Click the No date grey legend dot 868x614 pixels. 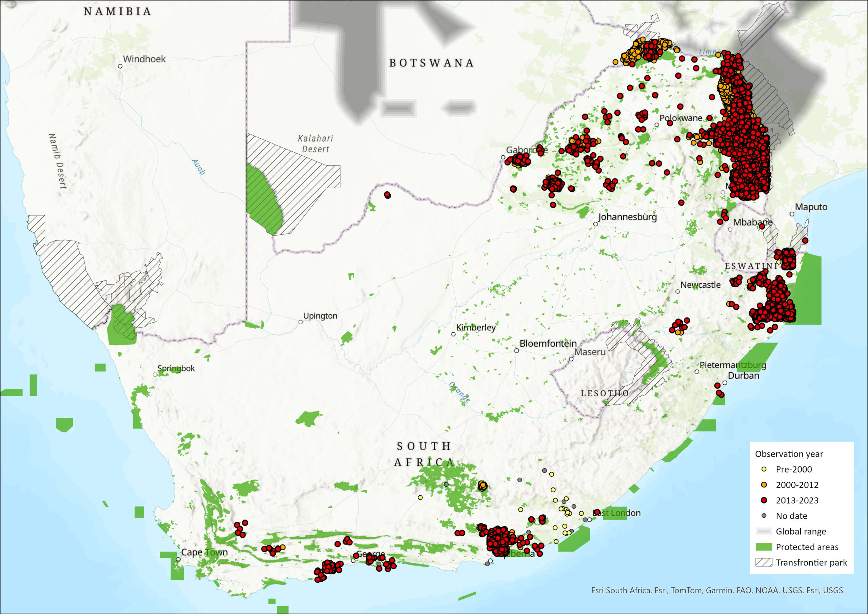point(764,516)
